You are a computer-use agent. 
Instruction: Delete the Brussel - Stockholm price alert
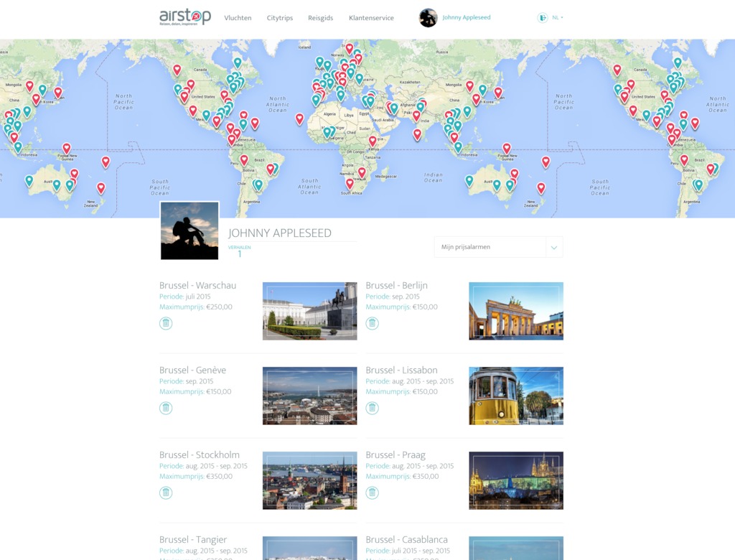point(166,493)
